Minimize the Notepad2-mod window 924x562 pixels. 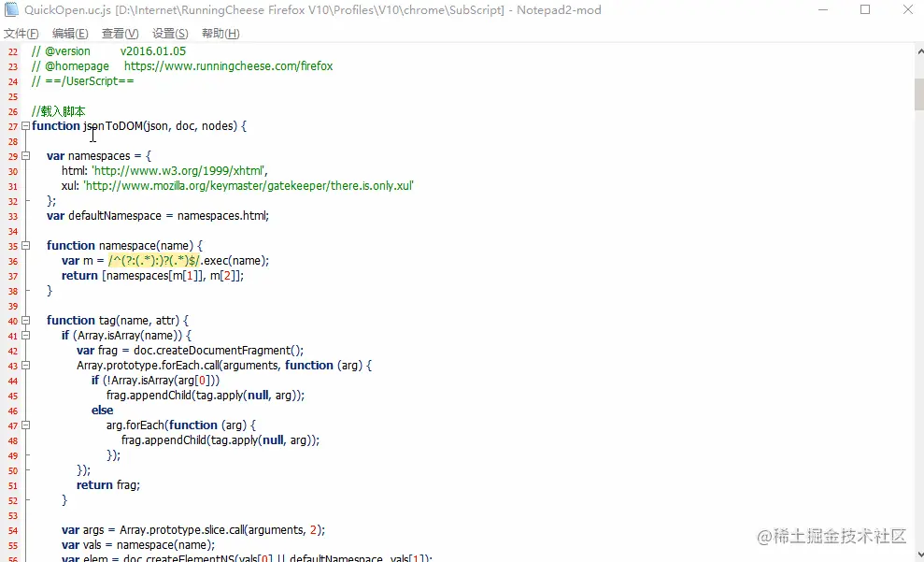[823, 10]
